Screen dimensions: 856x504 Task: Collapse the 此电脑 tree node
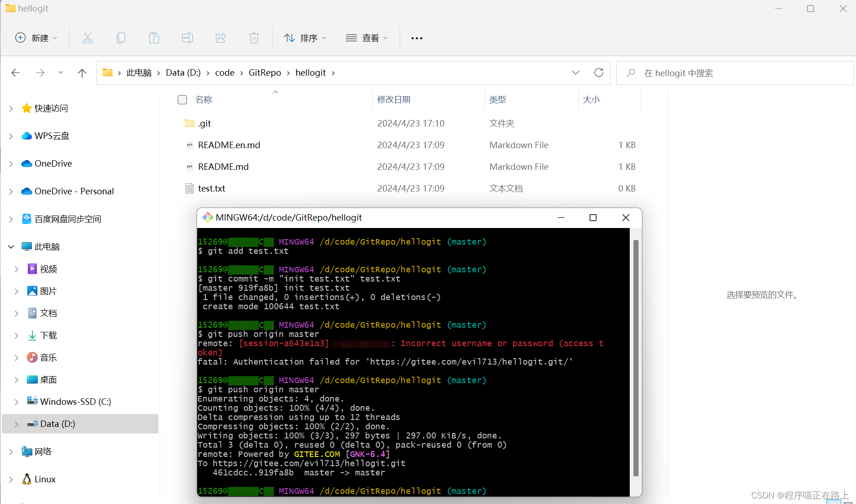(11, 247)
